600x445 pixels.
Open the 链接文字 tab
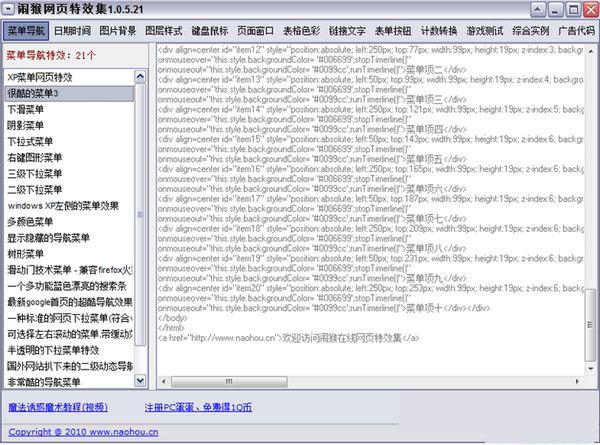tap(347, 31)
